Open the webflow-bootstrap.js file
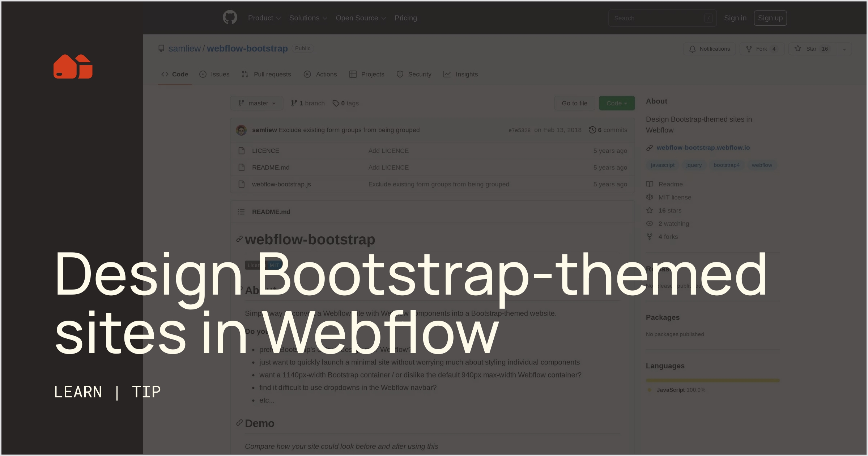Screen dimensions: 868x456 point(281,184)
